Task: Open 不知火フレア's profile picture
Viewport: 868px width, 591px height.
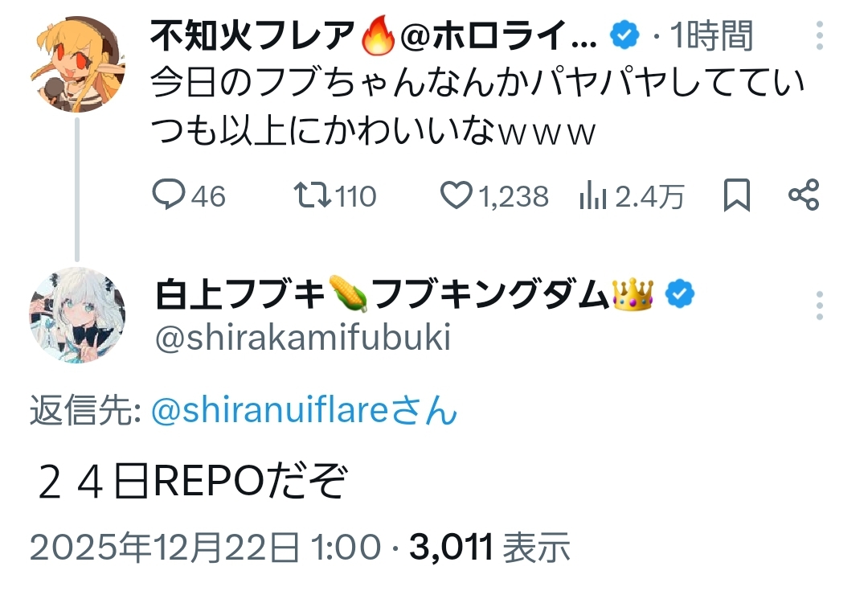Action: coord(77,64)
